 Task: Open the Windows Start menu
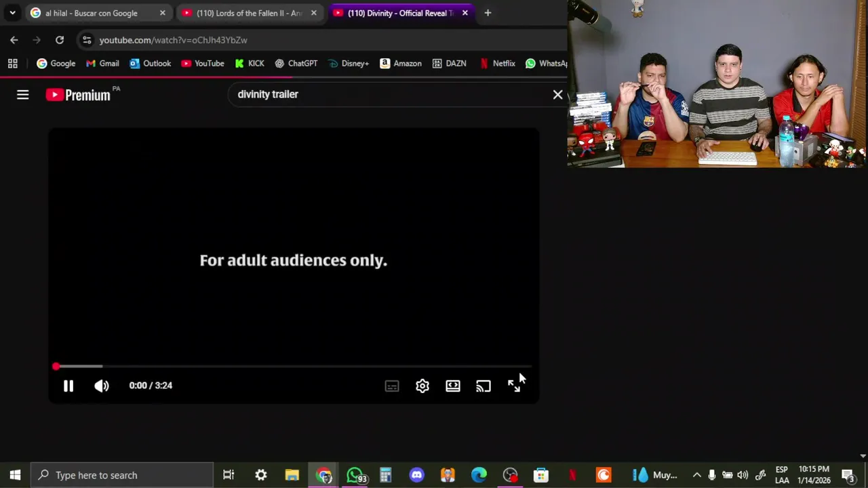(x=15, y=475)
